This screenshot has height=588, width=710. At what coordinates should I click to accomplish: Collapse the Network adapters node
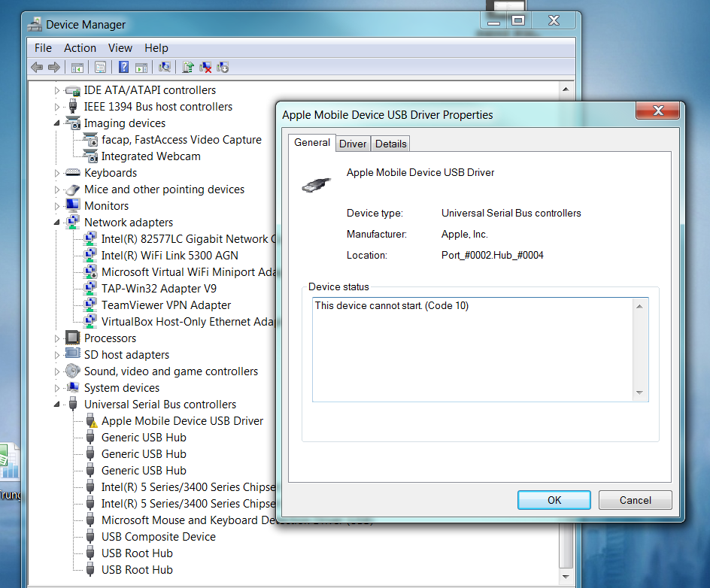[56, 223]
